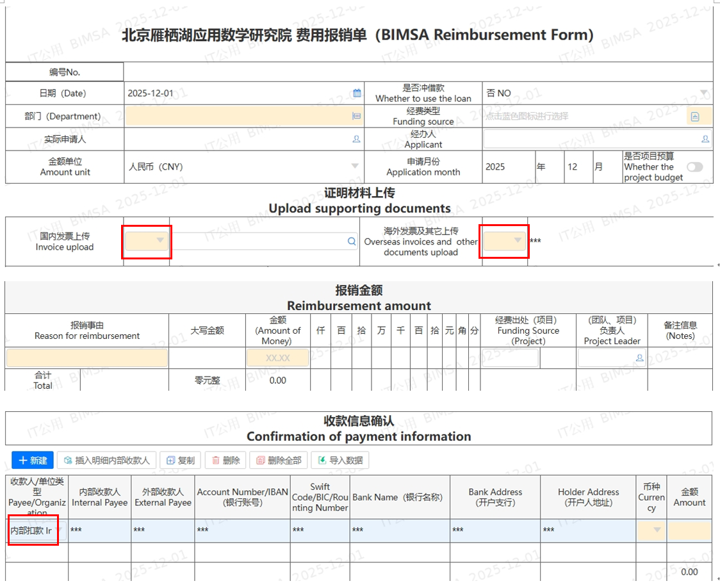Click 插入明细内部收款人 button
This screenshot has width=720, height=588.
click(x=106, y=461)
